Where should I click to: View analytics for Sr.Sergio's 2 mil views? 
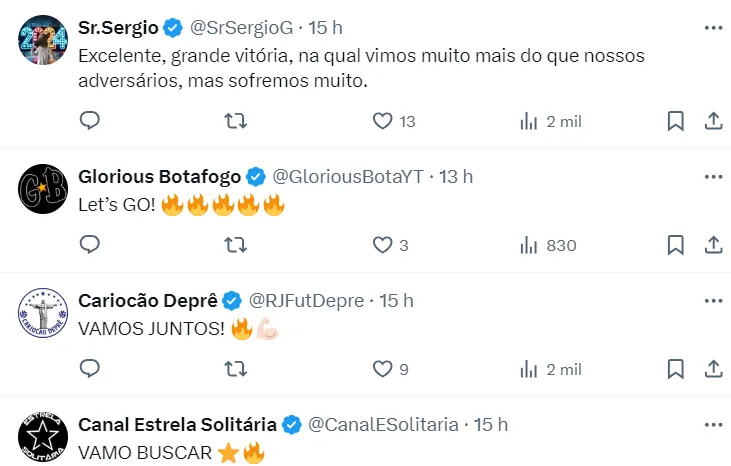coord(529,121)
